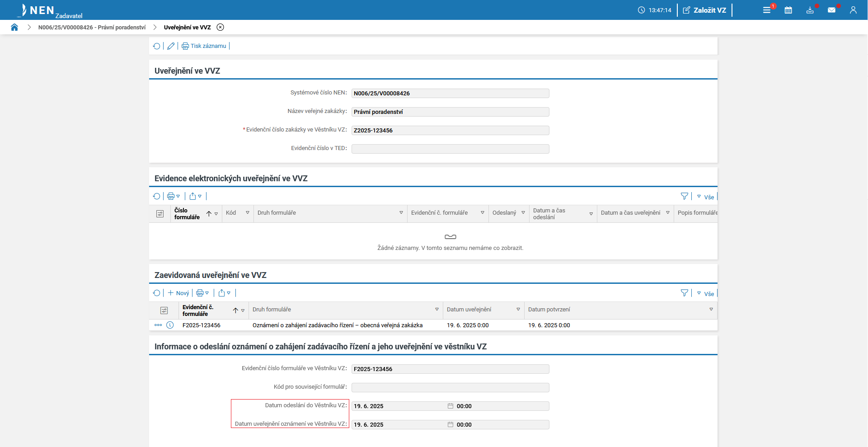The image size is (868, 447).
Task: Show info for record F2025-123456
Action: point(170,325)
